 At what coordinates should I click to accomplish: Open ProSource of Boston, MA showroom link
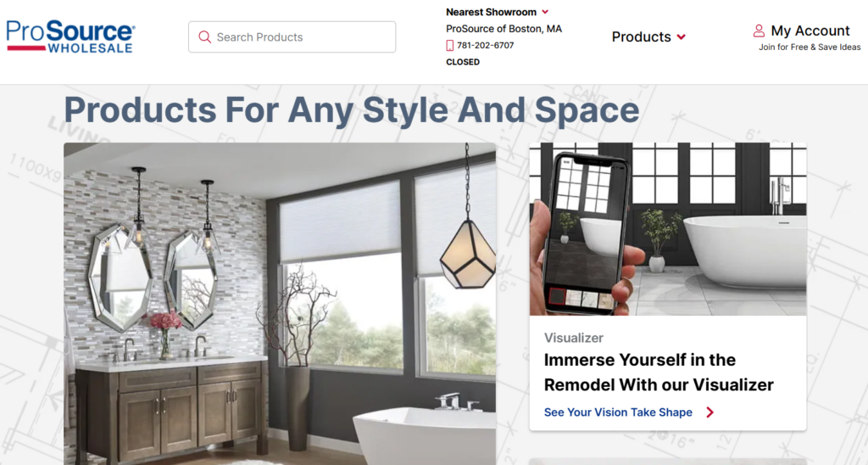504,29
